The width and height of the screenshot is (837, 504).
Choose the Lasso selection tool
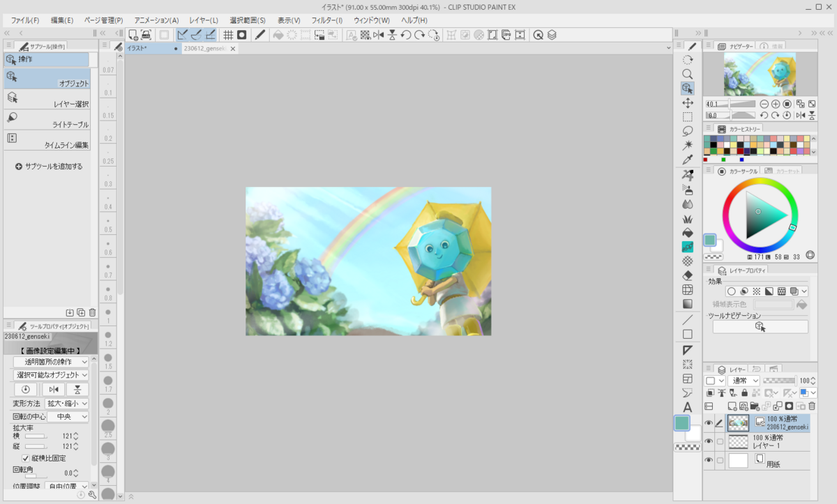coord(688,130)
